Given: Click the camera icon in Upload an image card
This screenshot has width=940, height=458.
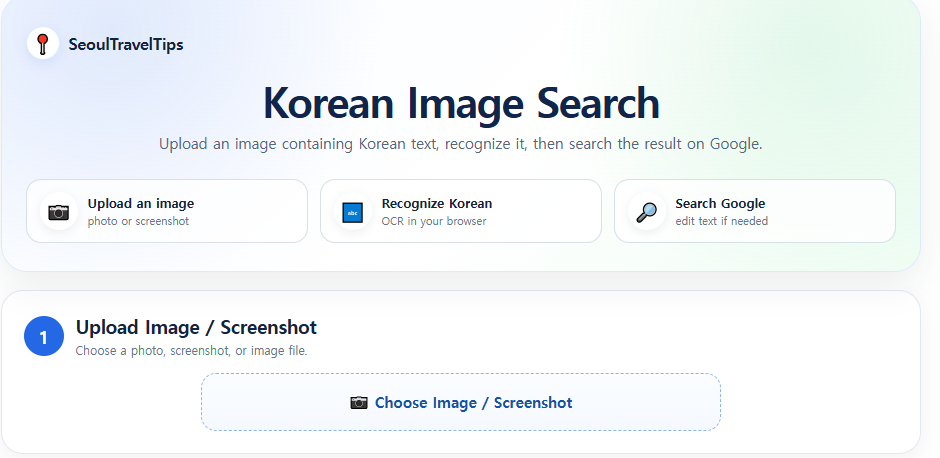Looking at the screenshot, I should tap(59, 212).
